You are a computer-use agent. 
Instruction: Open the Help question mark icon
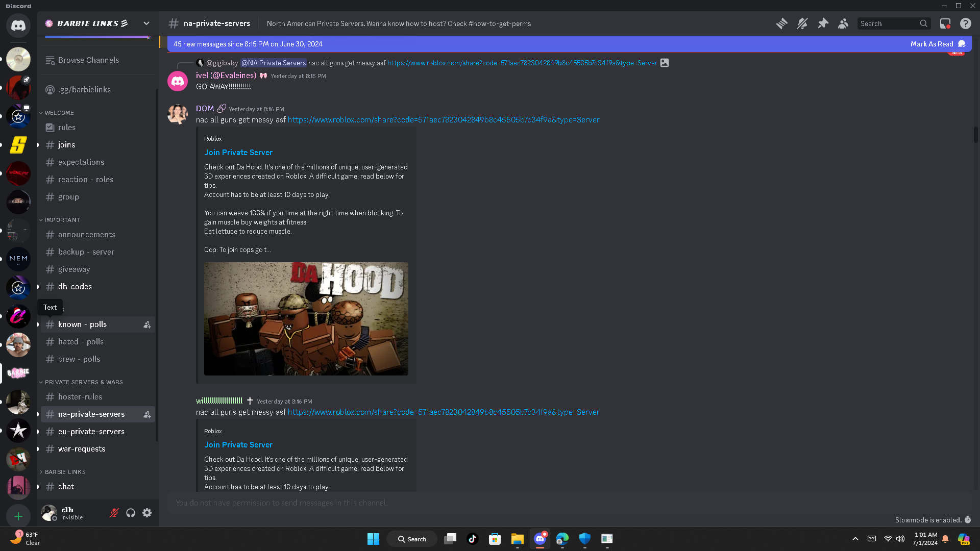coord(965,23)
